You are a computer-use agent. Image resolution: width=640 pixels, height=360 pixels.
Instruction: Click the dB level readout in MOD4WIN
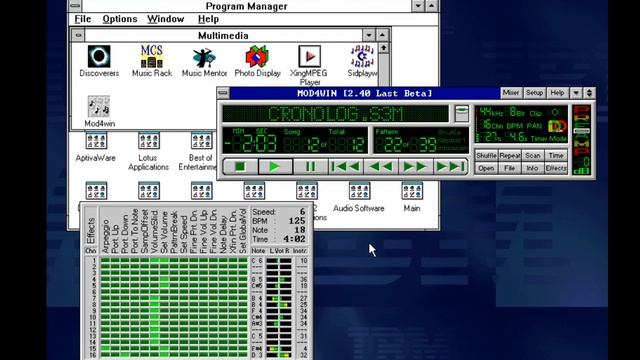(x=581, y=166)
